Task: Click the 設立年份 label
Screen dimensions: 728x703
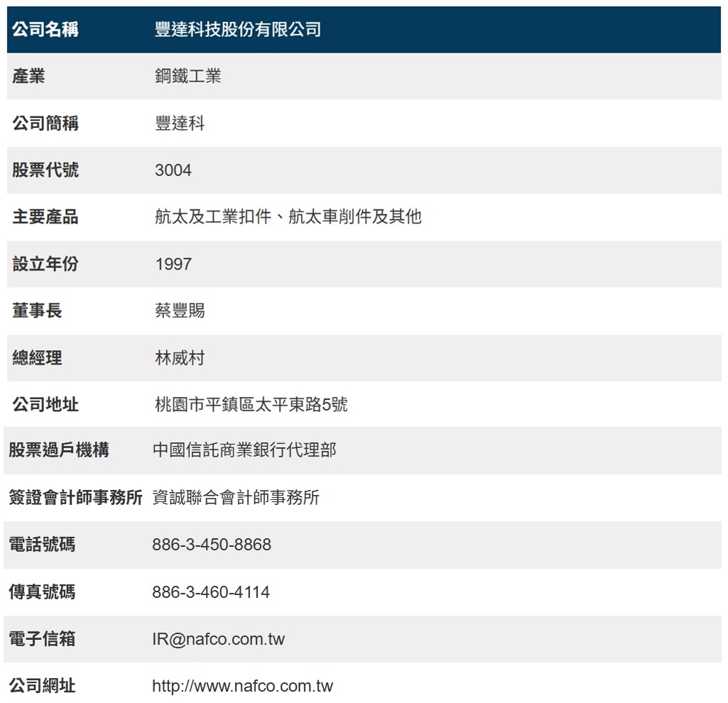Action: tap(45, 263)
